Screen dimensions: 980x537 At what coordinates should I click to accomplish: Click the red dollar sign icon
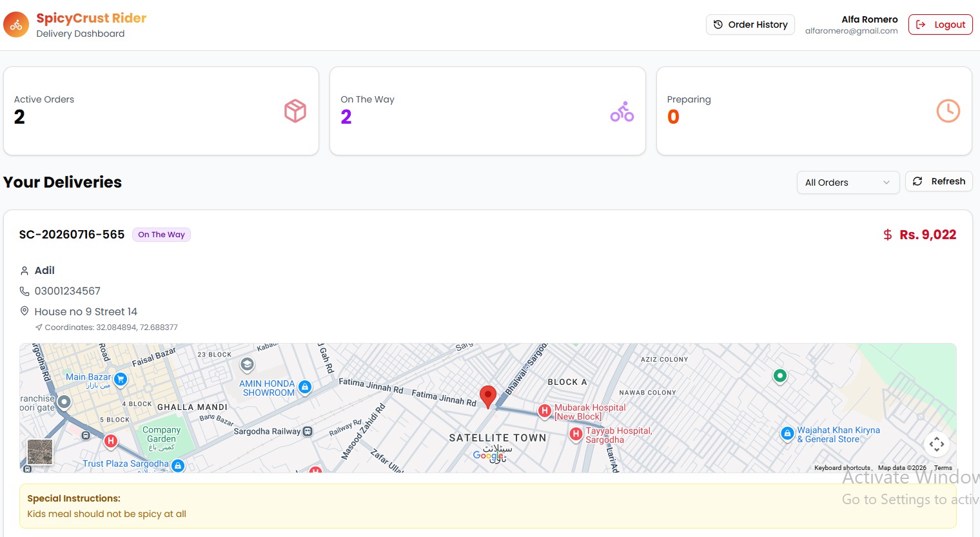point(888,235)
